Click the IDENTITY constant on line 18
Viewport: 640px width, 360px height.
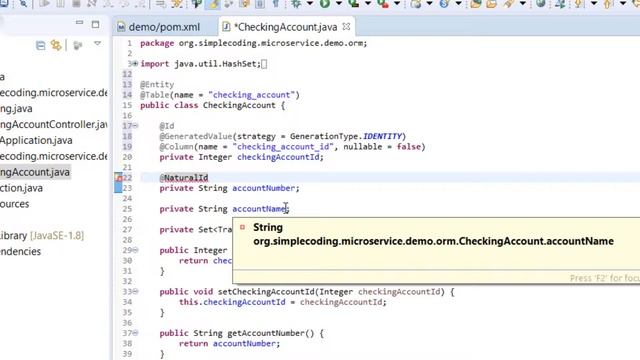coord(382,136)
